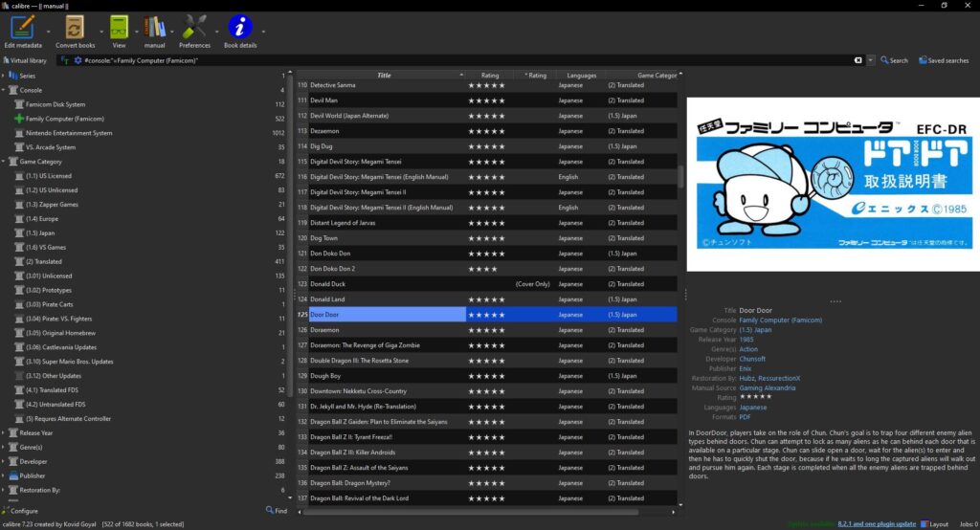Image resolution: width=980 pixels, height=530 pixels.
Task: Select (1.3) Zapper Games category
Action: click(x=52, y=205)
